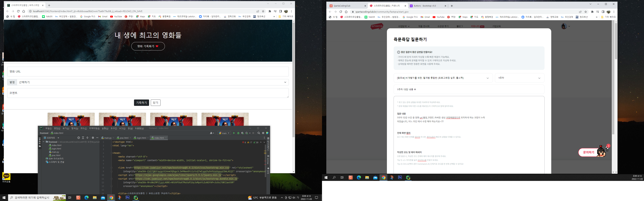Open File Explorer on right taskbar

click(367, 178)
